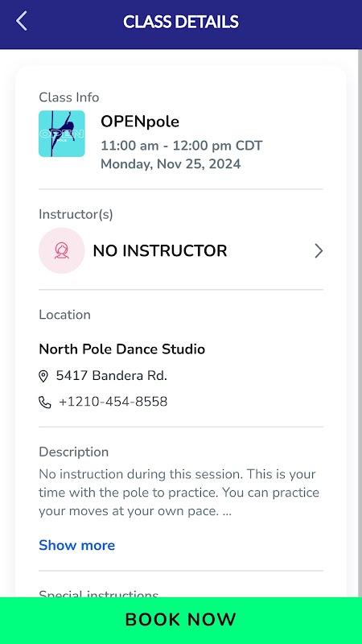Book the class with BOOK NOW
362x644 pixels.
pos(181,620)
